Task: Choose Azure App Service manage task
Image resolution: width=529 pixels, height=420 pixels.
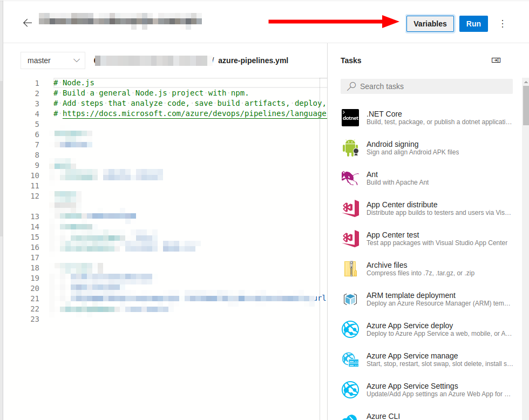Action: 412,356
